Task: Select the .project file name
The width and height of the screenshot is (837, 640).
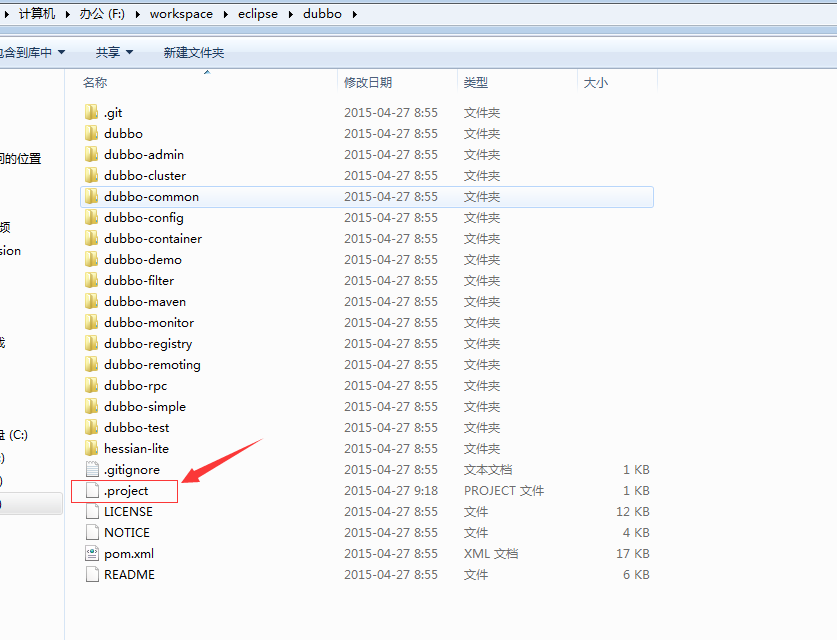Action: tap(126, 491)
